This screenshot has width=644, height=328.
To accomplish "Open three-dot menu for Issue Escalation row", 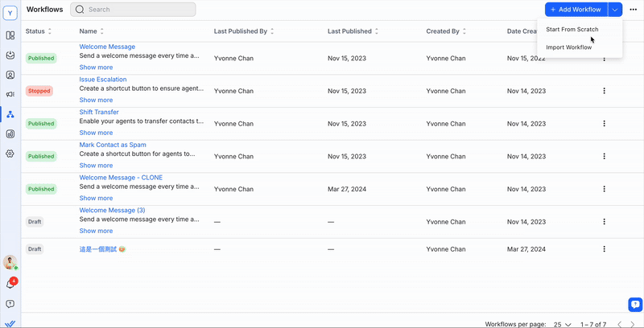I will (604, 91).
